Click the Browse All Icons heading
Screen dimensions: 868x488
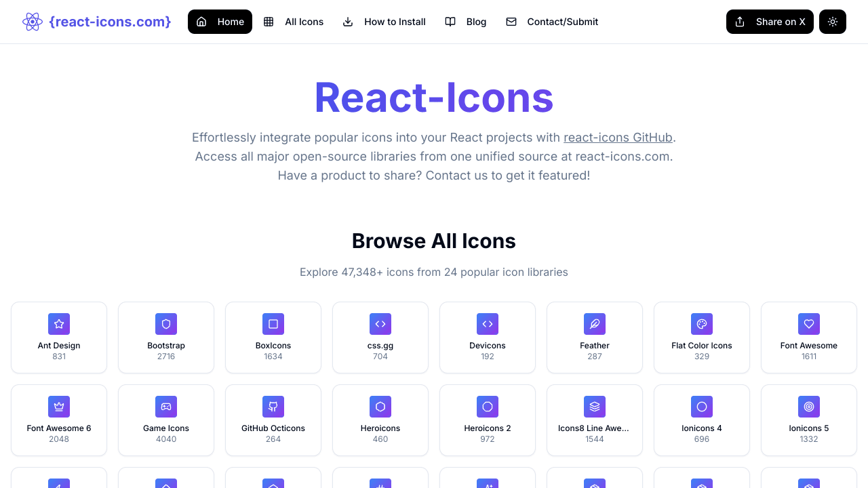(x=434, y=241)
